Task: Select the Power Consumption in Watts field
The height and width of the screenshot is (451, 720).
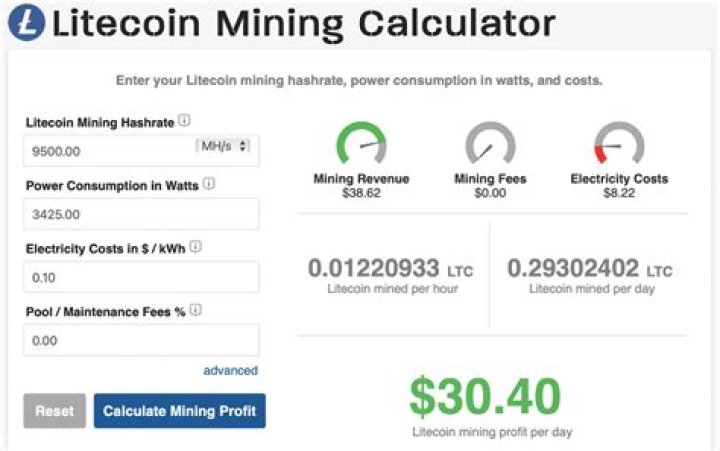Action: [x=141, y=213]
